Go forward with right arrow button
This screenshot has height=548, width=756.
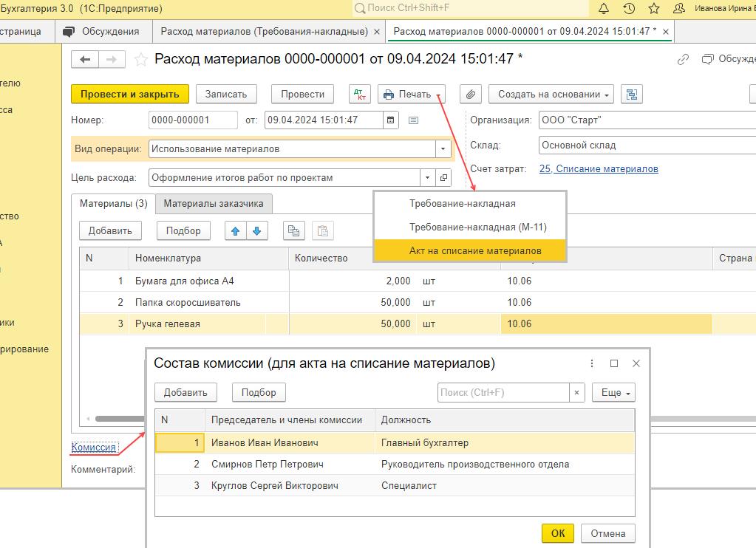(112, 59)
